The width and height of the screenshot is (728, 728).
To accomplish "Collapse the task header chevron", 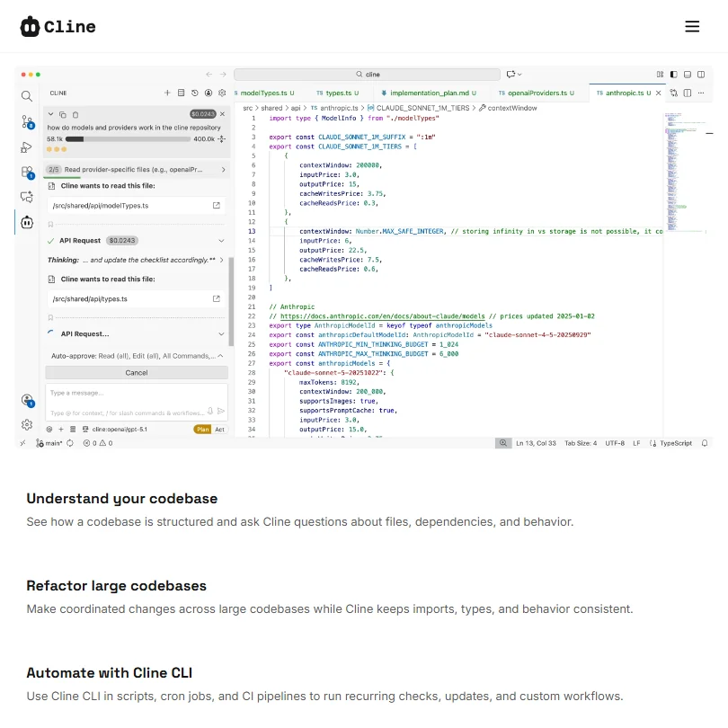I will pos(50,114).
